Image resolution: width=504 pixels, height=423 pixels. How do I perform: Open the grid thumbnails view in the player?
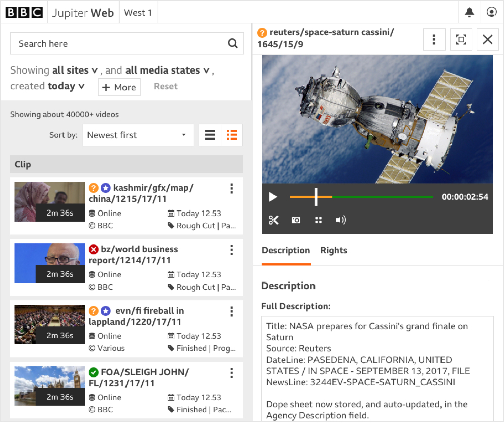click(x=318, y=220)
